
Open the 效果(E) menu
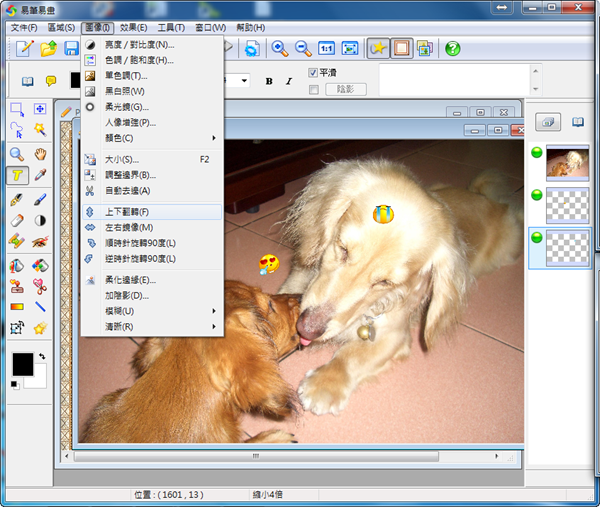134,28
